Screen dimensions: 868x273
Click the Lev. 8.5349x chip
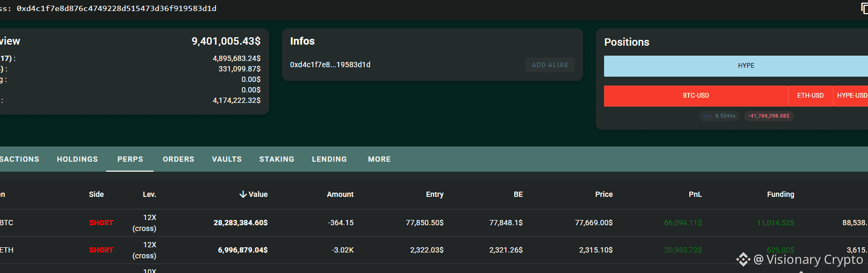719,116
